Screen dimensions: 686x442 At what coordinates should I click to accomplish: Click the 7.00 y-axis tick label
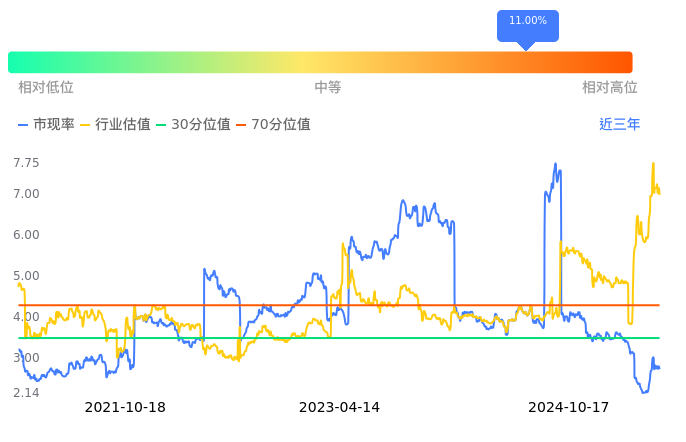26,194
